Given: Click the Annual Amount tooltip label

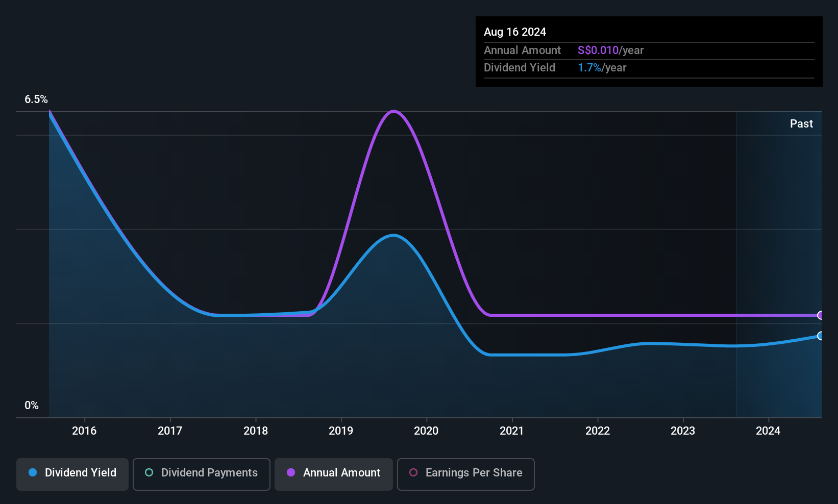Looking at the screenshot, I should 522,50.
